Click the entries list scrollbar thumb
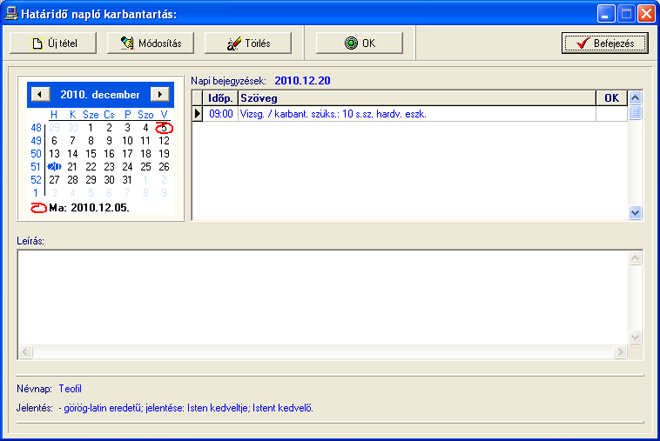The width and height of the screenshot is (660, 441). (x=635, y=113)
